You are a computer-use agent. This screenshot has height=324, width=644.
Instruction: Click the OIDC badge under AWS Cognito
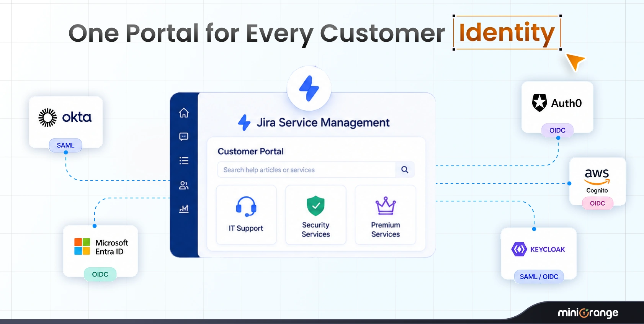pos(598,203)
